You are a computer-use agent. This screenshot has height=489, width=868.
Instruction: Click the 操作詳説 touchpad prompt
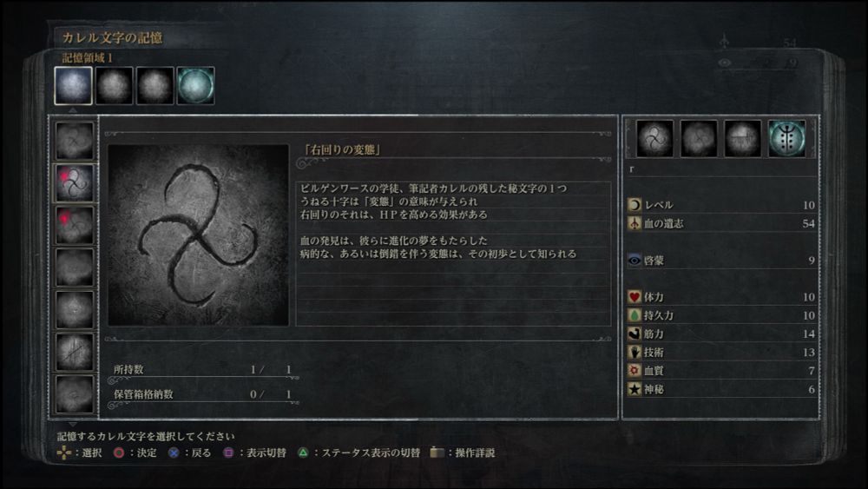(x=463, y=453)
